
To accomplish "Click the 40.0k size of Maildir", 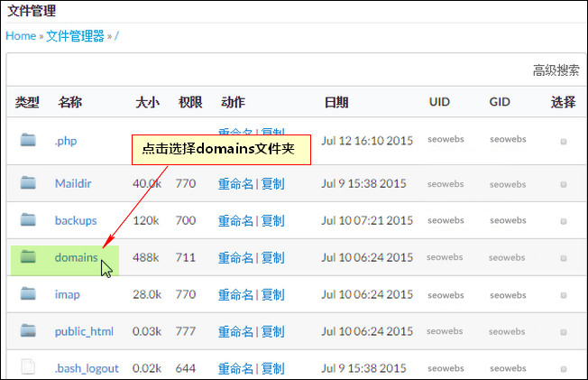I will click(147, 183).
